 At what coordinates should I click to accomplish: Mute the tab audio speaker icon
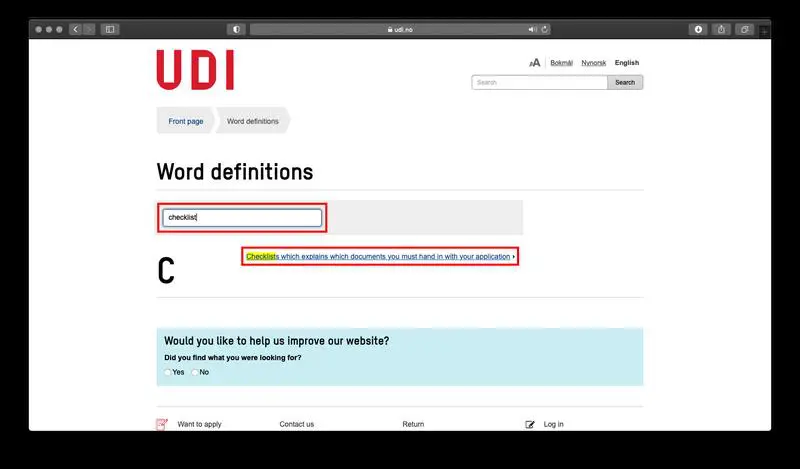(532, 29)
